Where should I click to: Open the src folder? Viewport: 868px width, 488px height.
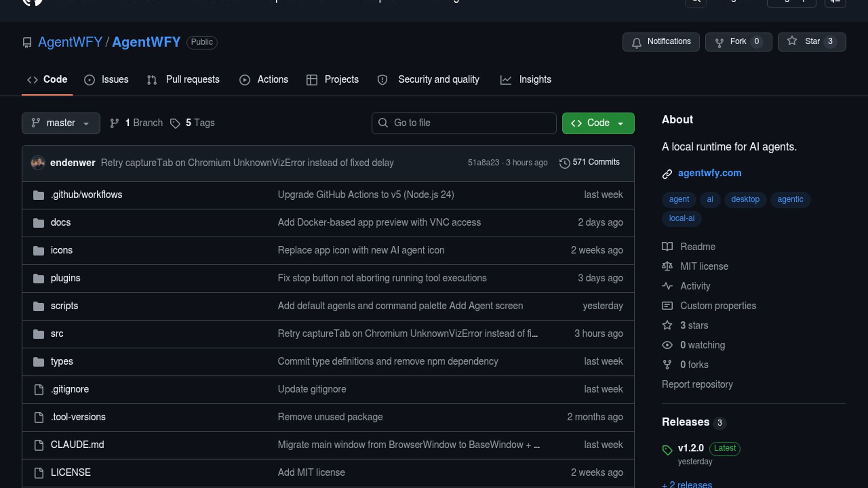57,334
